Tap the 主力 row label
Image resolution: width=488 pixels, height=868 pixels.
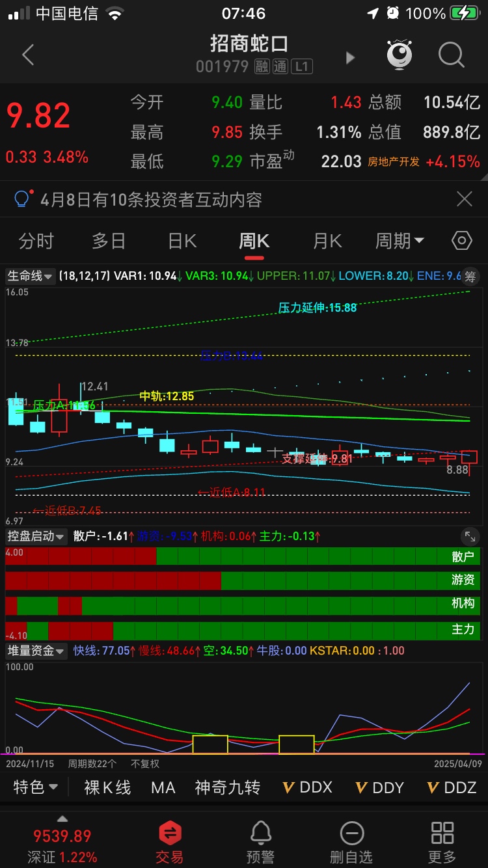tap(463, 630)
